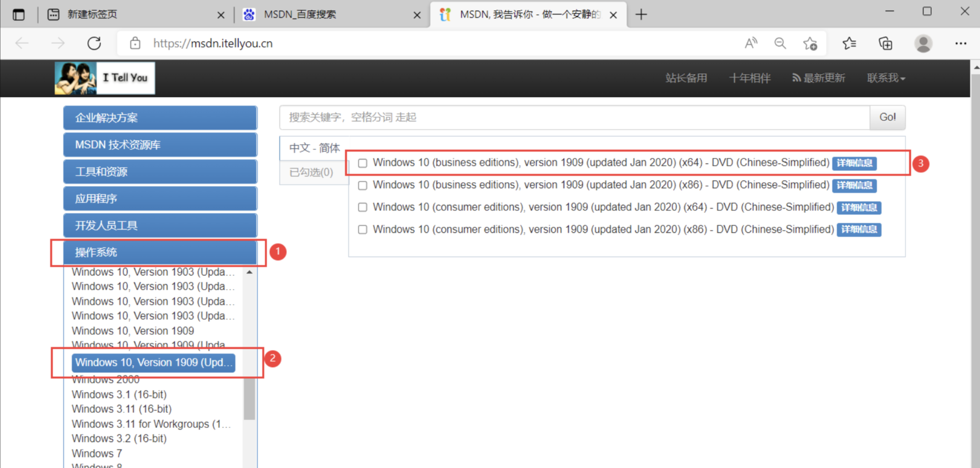Collapse 操作系统 category
980x468 pixels.
pyautogui.click(x=160, y=252)
